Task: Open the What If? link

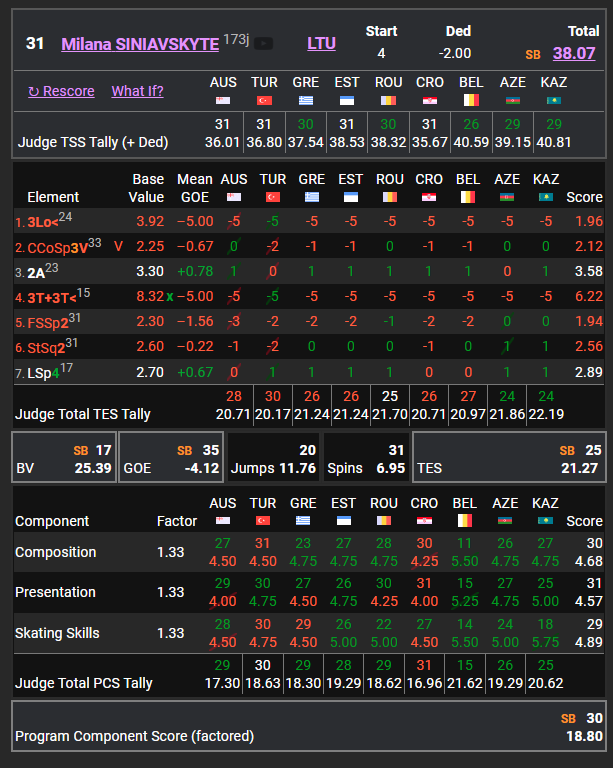Action: coord(137,91)
